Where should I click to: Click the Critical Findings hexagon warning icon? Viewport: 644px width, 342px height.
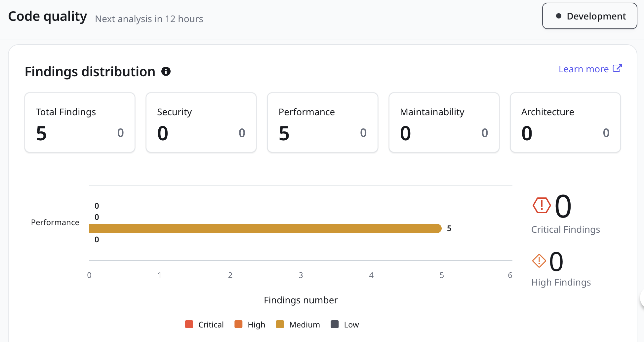point(542,206)
